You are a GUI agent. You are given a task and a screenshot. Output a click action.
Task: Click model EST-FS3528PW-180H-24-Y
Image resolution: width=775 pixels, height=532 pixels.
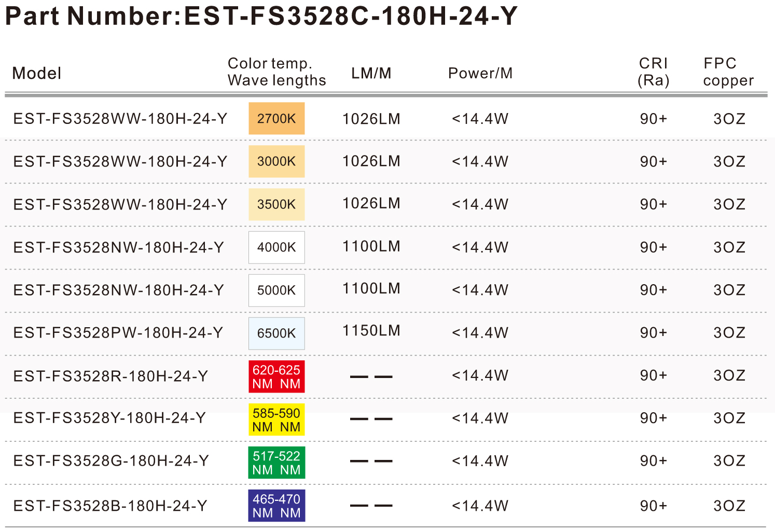point(118,333)
